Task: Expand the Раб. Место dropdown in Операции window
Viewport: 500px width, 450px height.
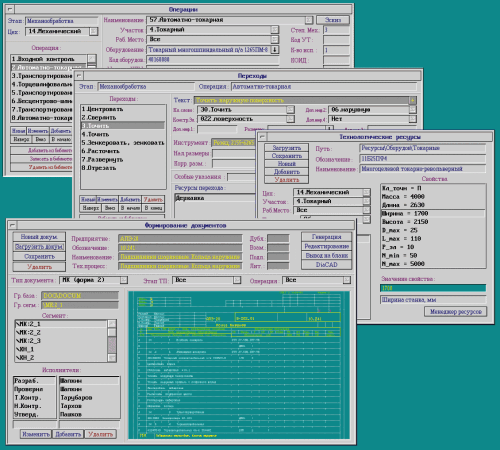Action: (275, 39)
